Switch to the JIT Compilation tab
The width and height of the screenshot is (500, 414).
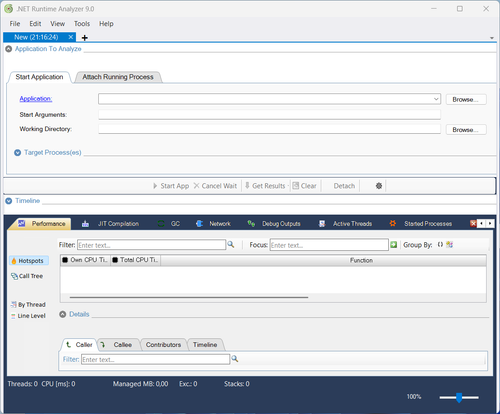point(111,224)
